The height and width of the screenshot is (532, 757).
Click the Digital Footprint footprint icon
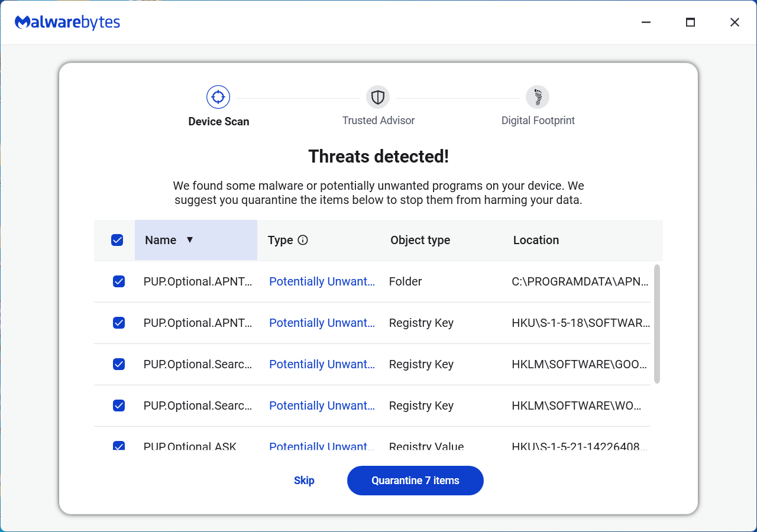538,97
